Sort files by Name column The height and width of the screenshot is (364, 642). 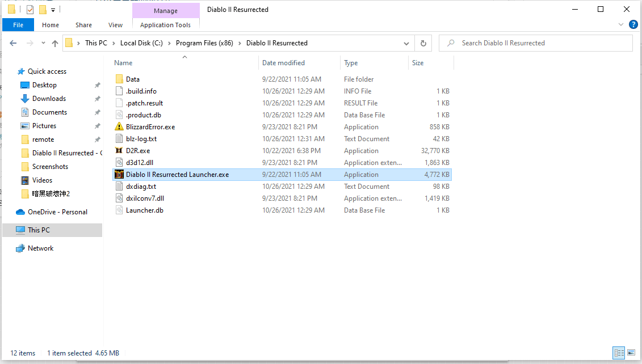(123, 62)
